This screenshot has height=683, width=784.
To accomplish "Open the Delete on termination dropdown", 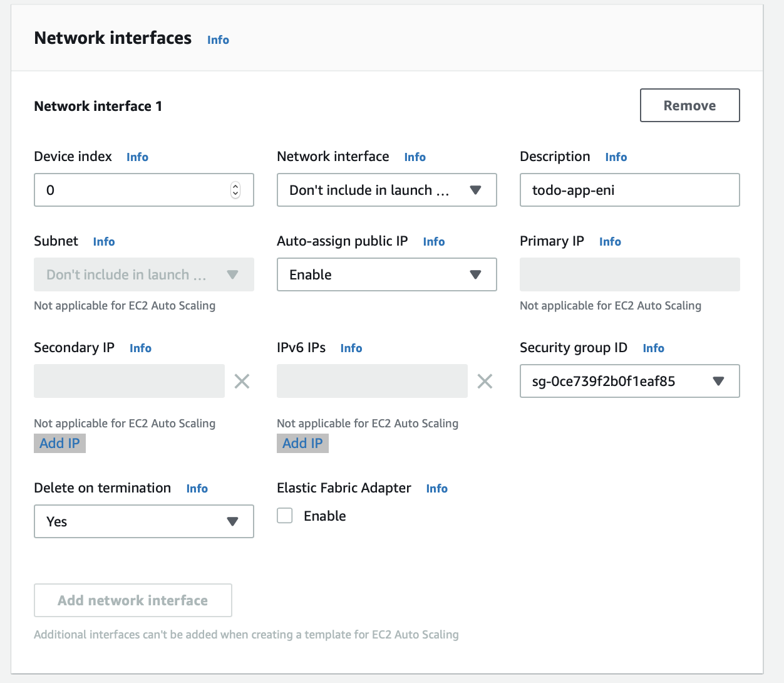I will coord(143,521).
